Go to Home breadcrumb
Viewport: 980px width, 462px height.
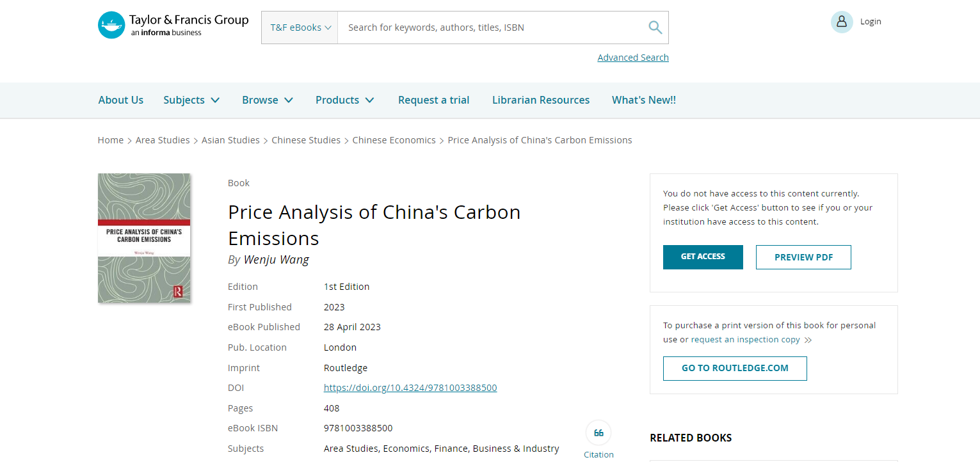pyautogui.click(x=111, y=140)
